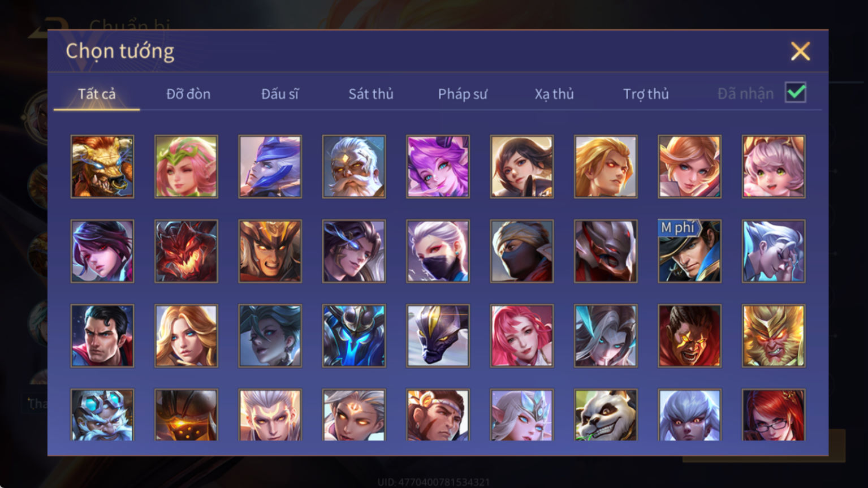868x488 pixels.
Task: Filter heroes by Xạ thủ
Action: pos(554,94)
